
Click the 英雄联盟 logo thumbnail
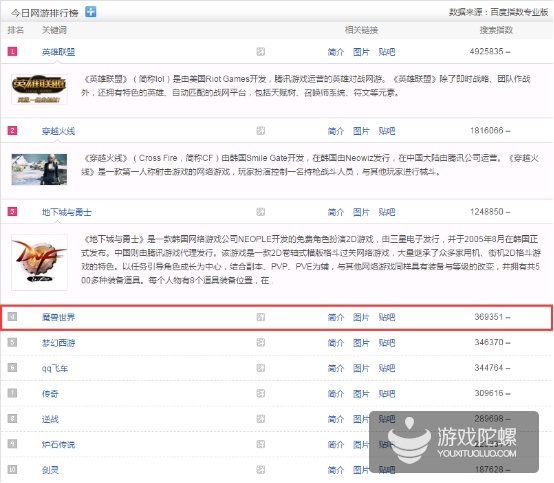39,89
